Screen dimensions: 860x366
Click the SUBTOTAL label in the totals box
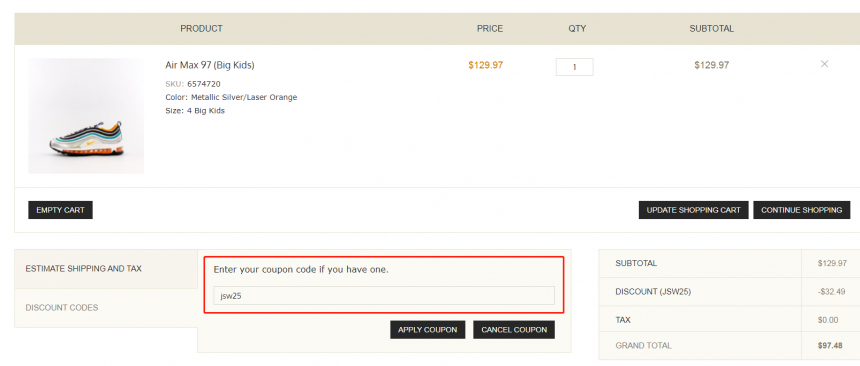(x=636, y=263)
